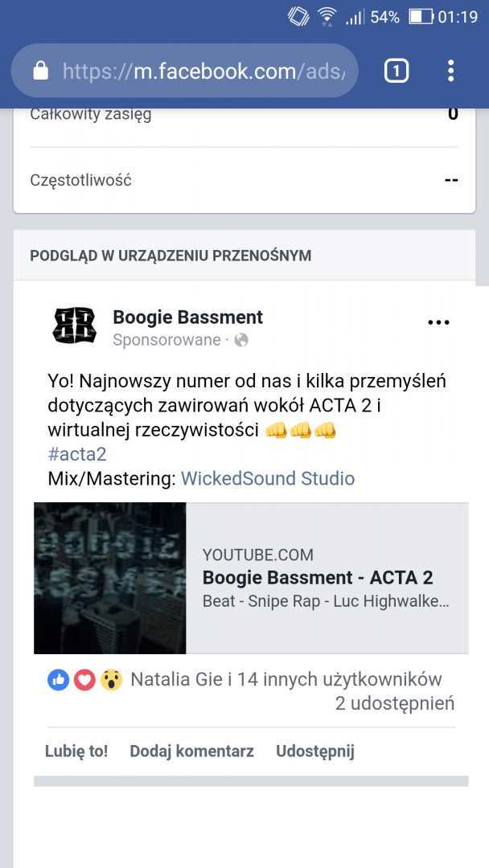Open the ACTA 2 YouTube video thumbnail
The width and height of the screenshot is (489, 868).
click(x=109, y=578)
